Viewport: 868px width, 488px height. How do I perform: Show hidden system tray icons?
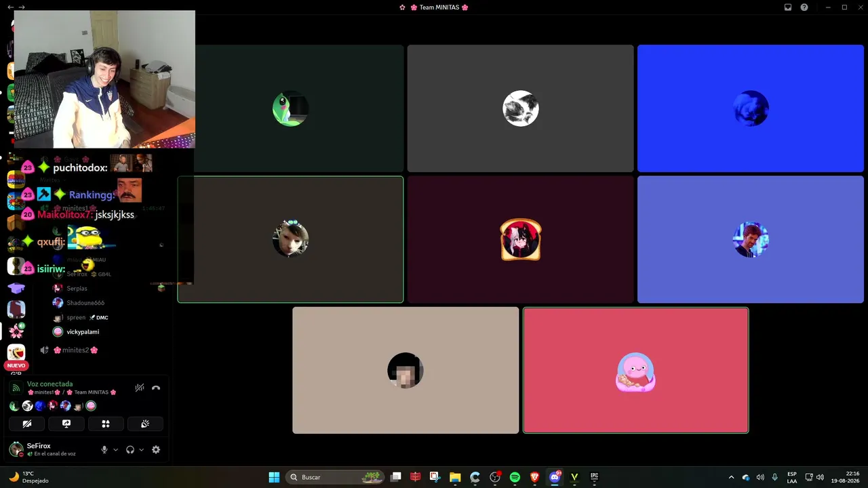tap(731, 477)
